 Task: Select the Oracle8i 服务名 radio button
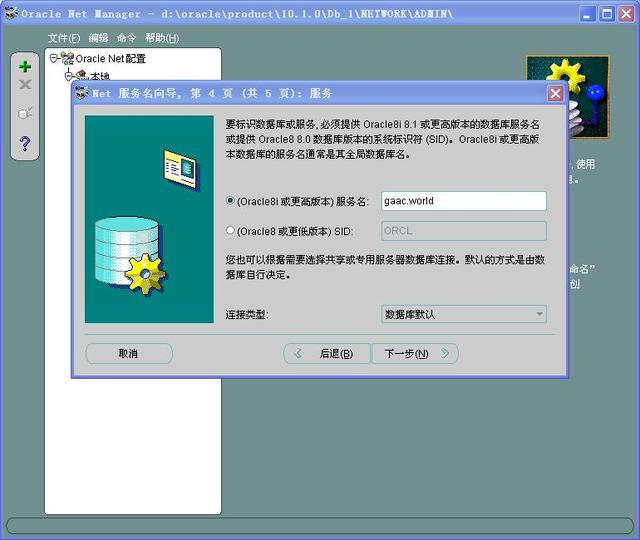point(230,201)
